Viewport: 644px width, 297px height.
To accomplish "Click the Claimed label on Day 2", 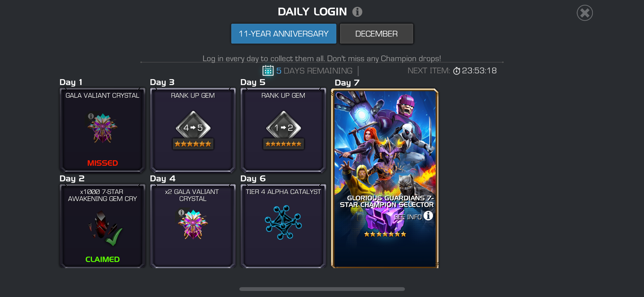I will [102, 259].
